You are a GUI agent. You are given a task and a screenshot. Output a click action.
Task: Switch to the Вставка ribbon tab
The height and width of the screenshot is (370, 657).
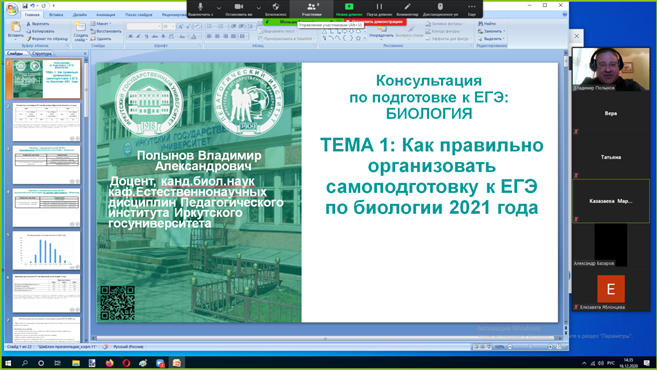pos(56,15)
